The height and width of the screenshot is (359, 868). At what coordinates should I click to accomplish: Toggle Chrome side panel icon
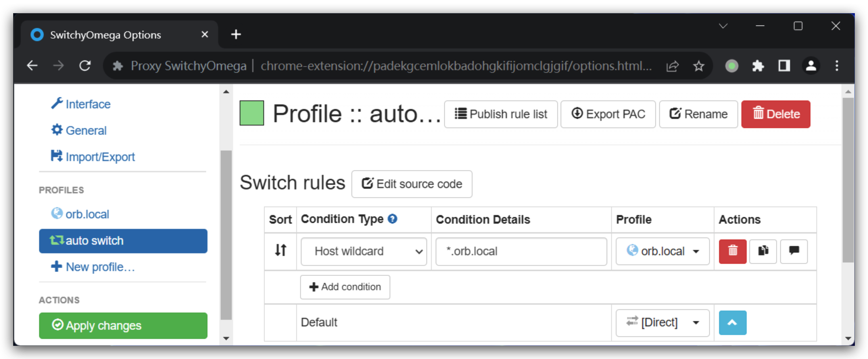pyautogui.click(x=784, y=66)
